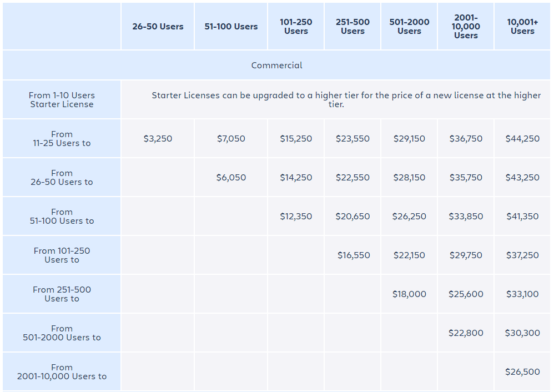This screenshot has height=392, width=554.
Task: Select the $6,050 upgrade price cell
Action: point(231,178)
